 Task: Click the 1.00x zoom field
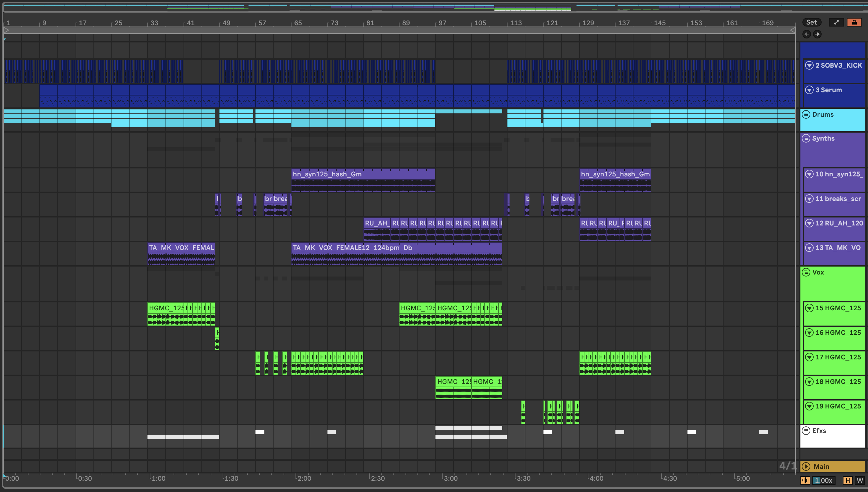tap(823, 480)
